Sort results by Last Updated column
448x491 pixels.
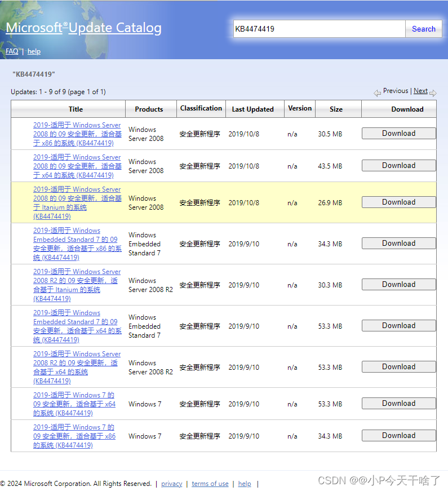(x=252, y=109)
